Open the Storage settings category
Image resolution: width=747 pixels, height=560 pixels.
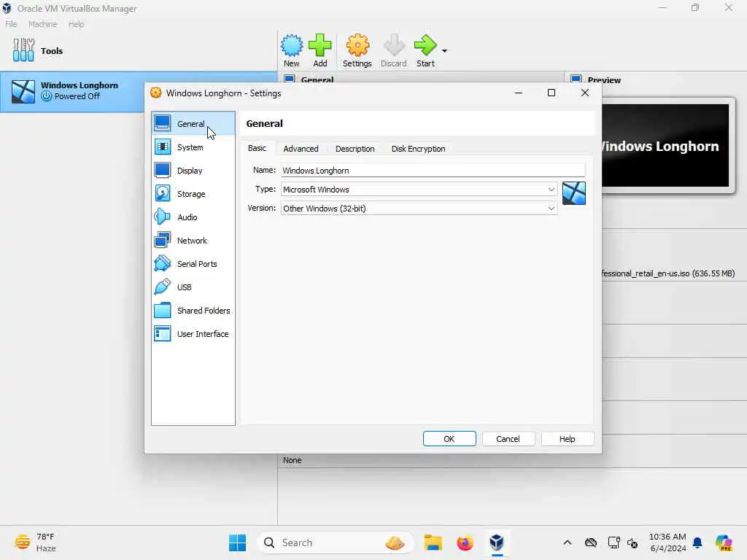[193, 194]
